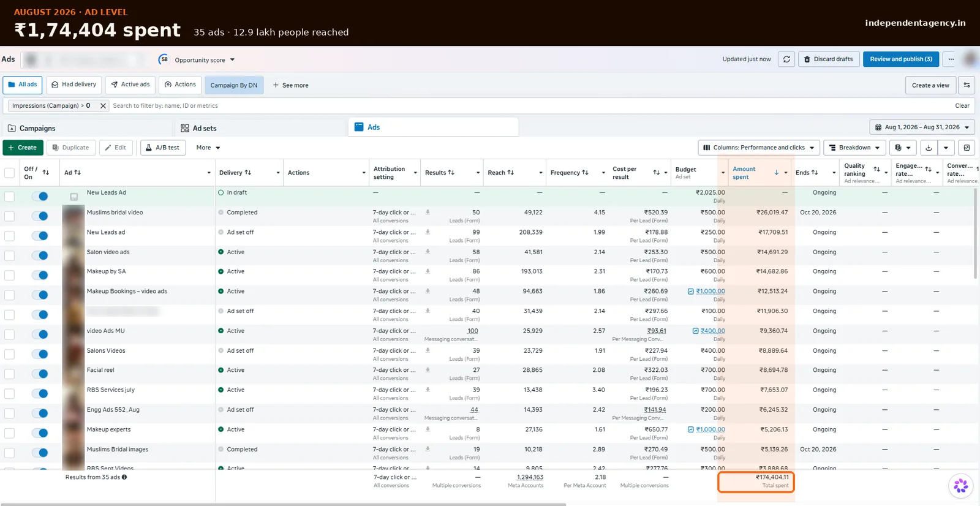Open the date range Aug 1 – Aug 31 dropdown
This screenshot has width=980, height=506.
(922, 127)
